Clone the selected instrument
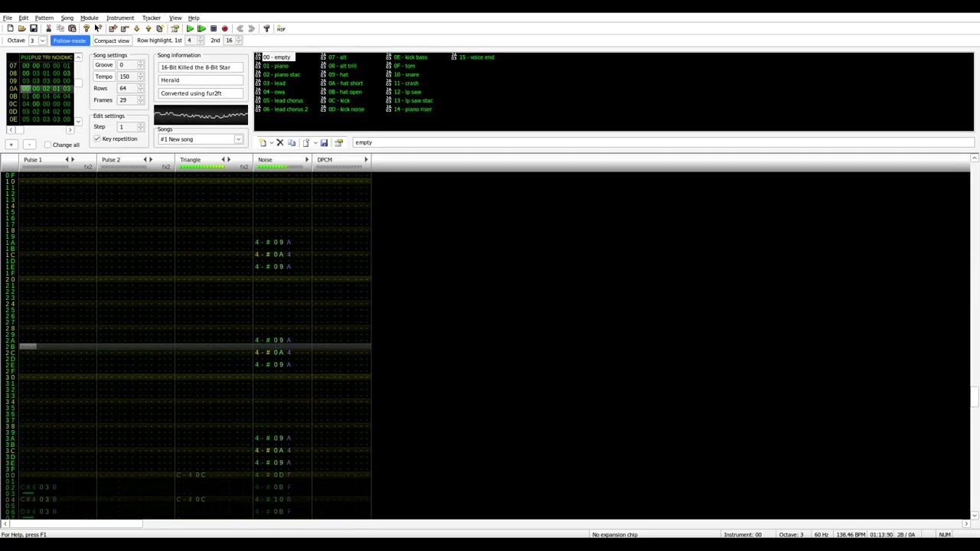The width and height of the screenshot is (980, 551). [x=292, y=142]
